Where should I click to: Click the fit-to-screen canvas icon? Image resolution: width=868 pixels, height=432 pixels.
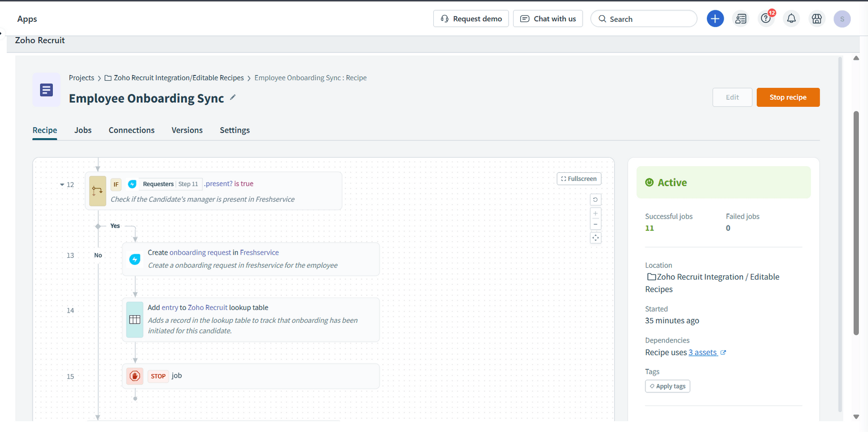pyautogui.click(x=595, y=238)
